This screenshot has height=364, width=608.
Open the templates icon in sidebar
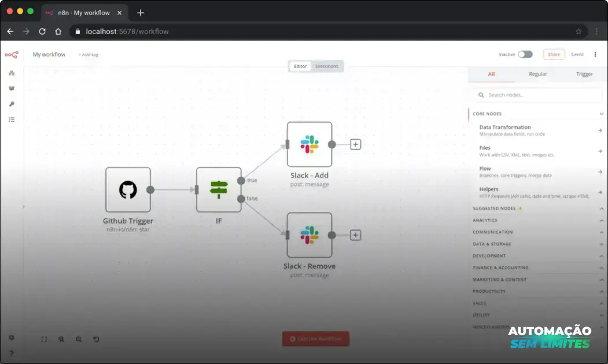[x=12, y=88]
